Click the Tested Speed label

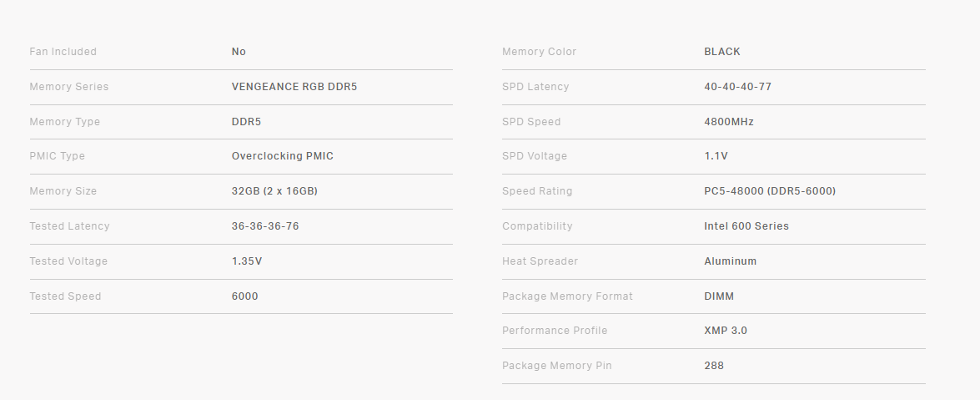tap(65, 296)
